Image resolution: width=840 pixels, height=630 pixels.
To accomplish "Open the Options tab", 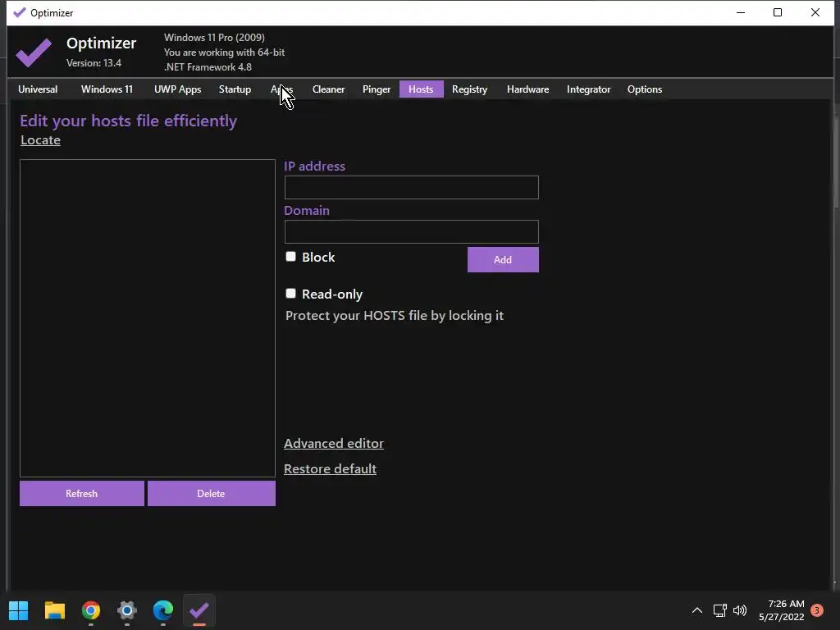I will pyautogui.click(x=645, y=89).
